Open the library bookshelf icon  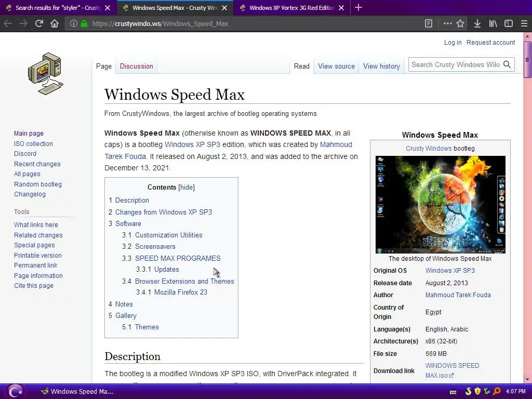pyautogui.click(x=493, y=23)
